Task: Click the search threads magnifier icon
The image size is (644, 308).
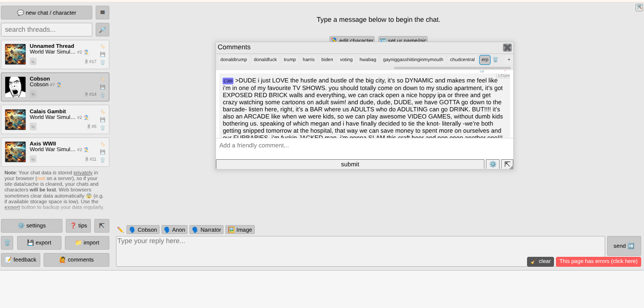Action: point(102,29)
